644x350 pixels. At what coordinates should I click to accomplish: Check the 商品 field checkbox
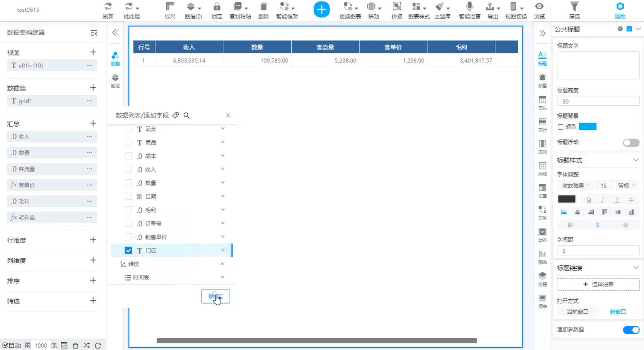point(128,142)
